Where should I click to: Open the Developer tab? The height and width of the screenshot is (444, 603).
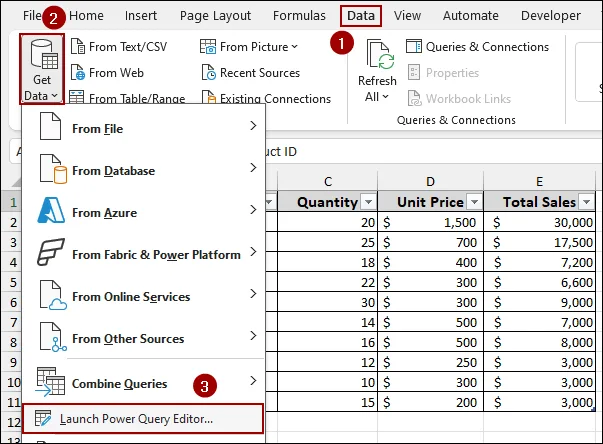coord(551,16)
